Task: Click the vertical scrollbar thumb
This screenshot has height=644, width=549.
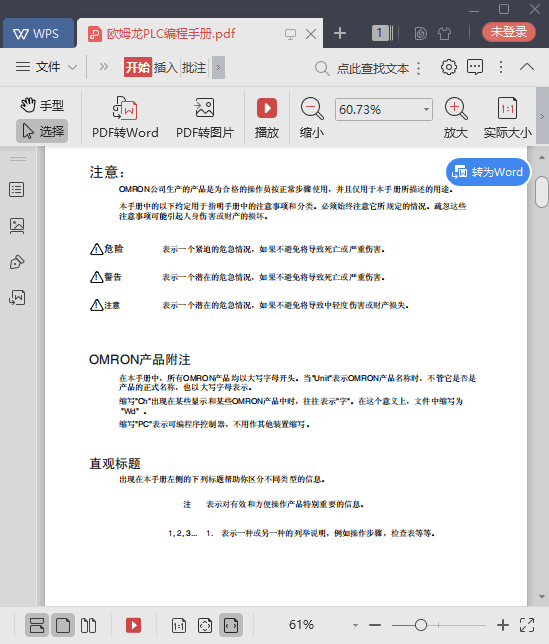Action: [542, 192]
